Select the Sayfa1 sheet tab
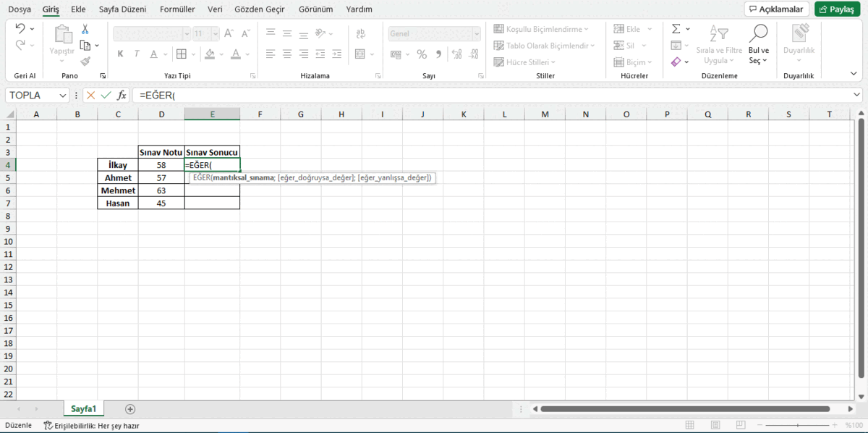This screenshot has width=868, height=433. point(82,408)
